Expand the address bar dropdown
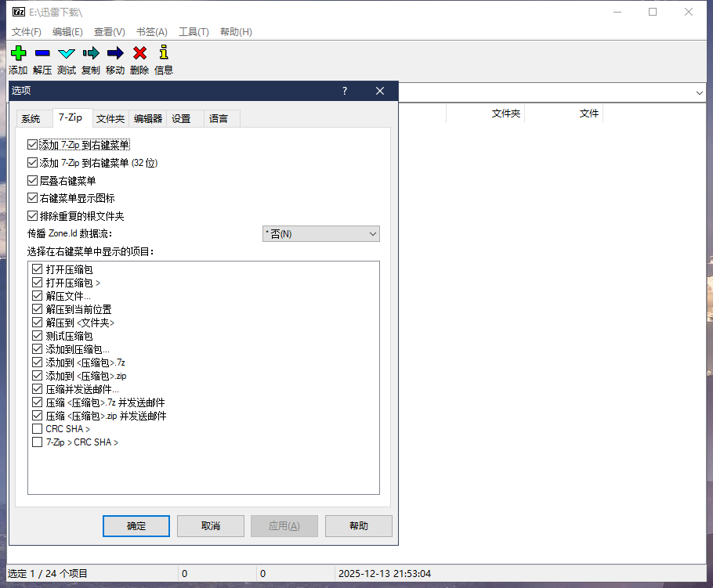The width and height of the screenshot is (713, 588). [x=700, y=92]
